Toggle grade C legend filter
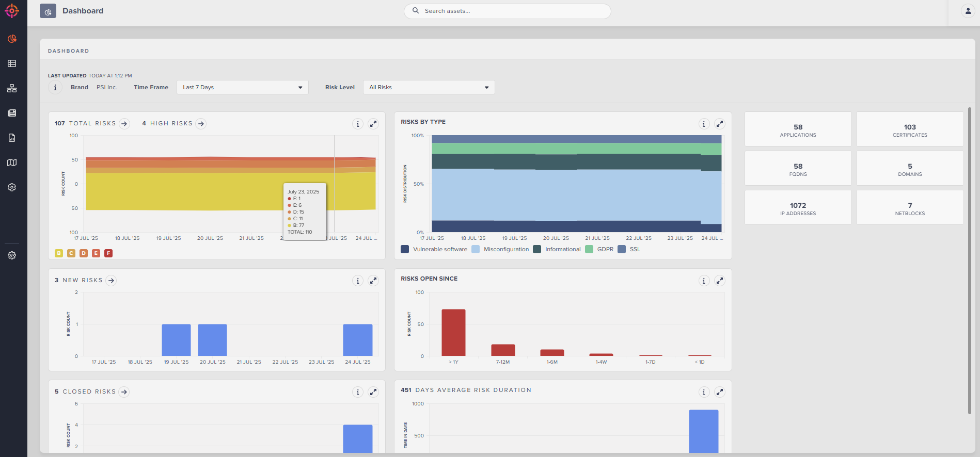980x457 pixels. (71, 253)
